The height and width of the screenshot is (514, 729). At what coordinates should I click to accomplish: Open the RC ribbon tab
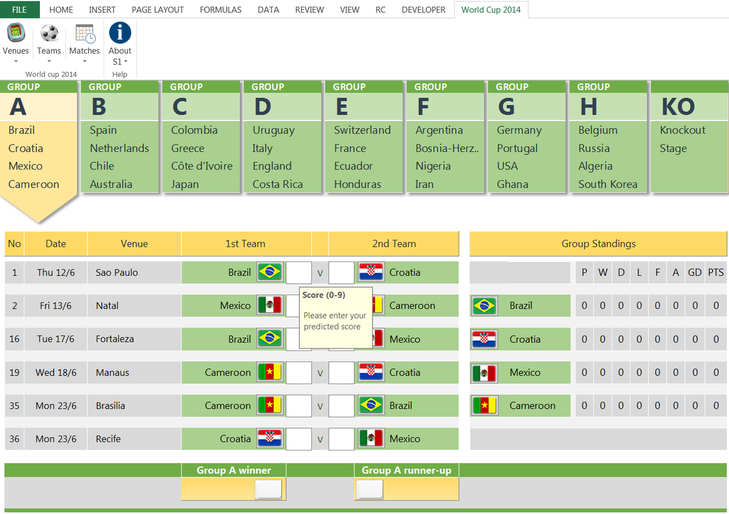[x=380, y=10]
